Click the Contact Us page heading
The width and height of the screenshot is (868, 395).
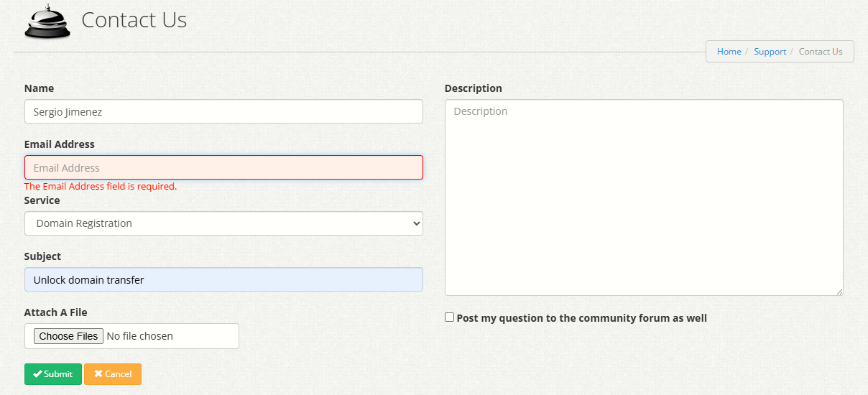[134, 20]
